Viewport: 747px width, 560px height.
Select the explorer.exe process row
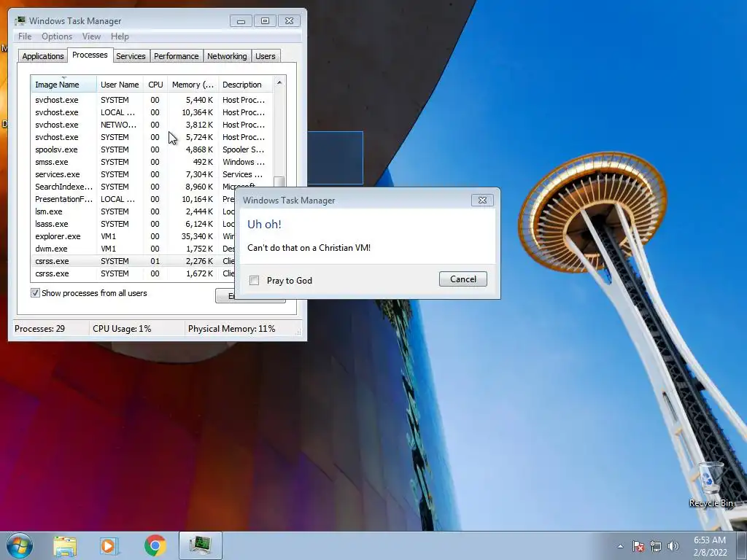coord(133,236)
